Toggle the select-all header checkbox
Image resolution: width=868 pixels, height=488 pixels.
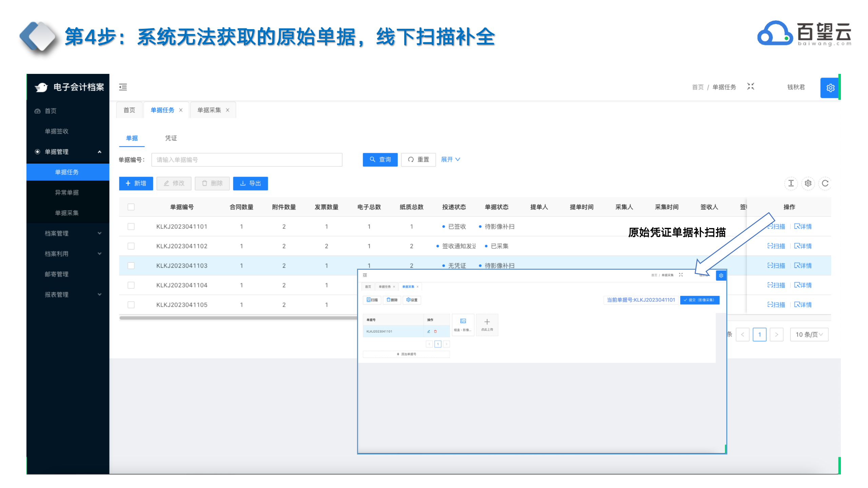131,207
